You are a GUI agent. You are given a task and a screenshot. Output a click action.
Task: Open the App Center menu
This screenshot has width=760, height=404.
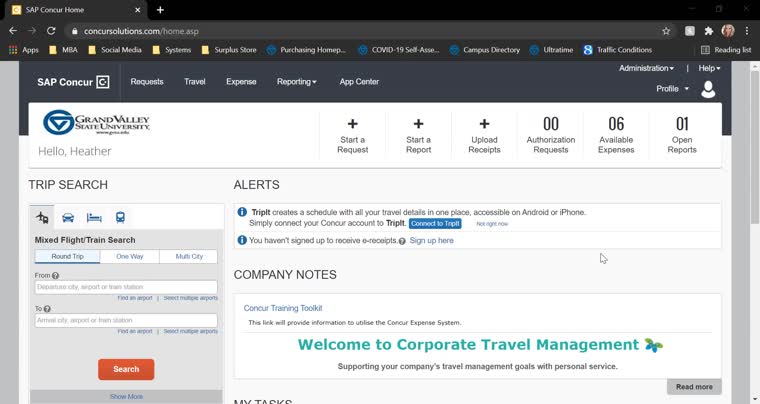[359, 82]
